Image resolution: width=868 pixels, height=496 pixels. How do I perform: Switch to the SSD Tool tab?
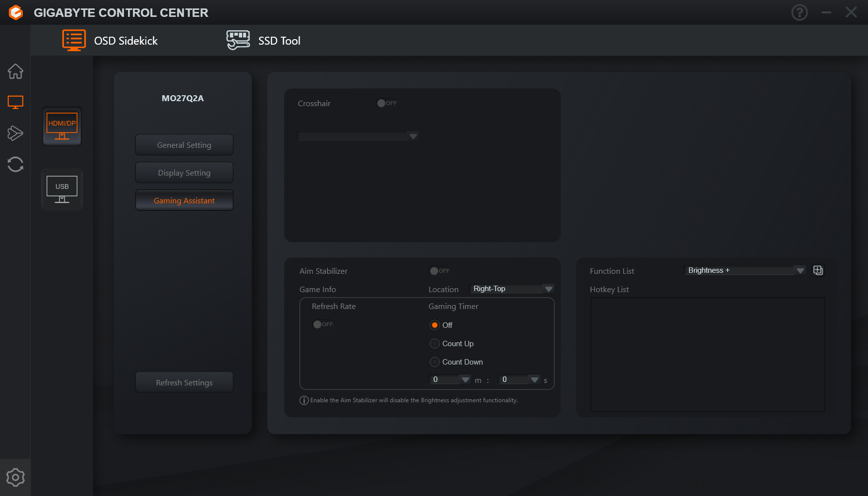click(263, 41)
